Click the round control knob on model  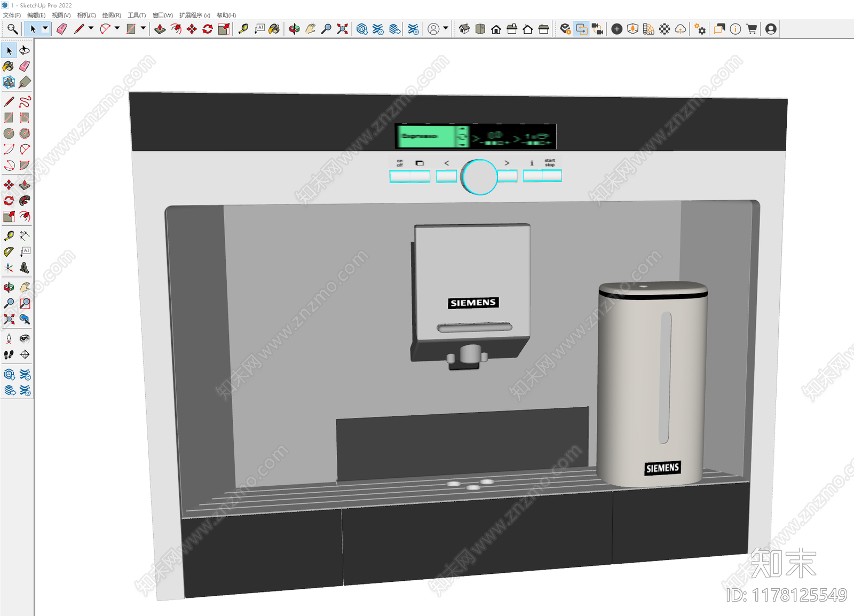pos(479,177)
